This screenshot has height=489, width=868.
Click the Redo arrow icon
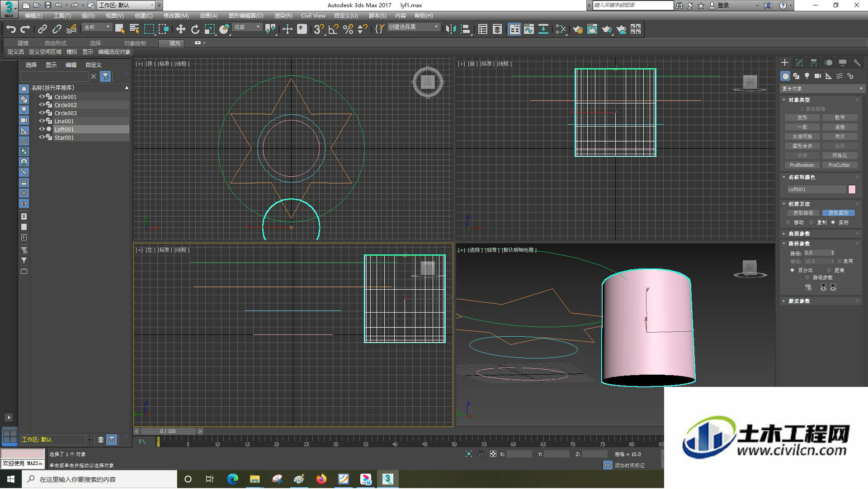click(25, 29)
